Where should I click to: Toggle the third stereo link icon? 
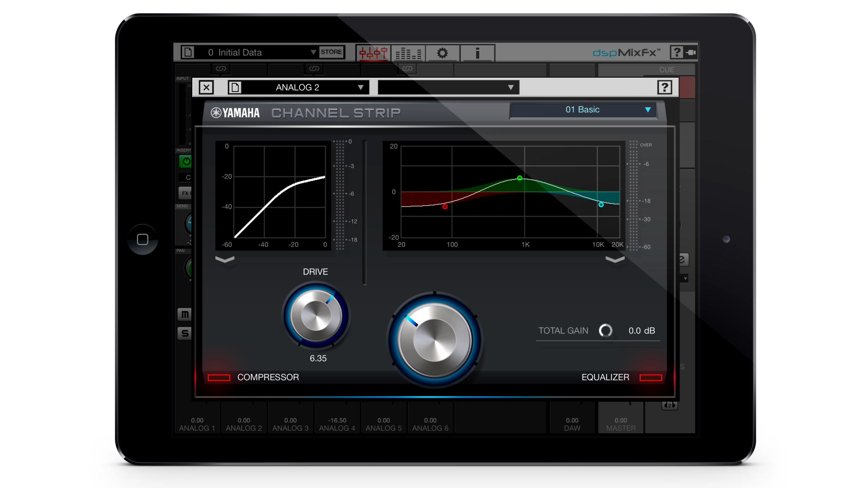click(408, 69)
